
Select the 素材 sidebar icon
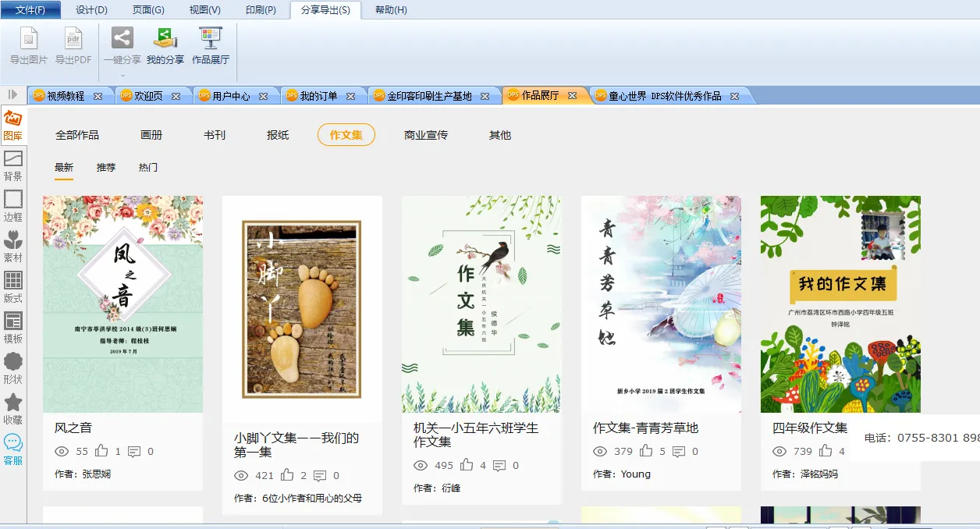(x=13, y=247)
